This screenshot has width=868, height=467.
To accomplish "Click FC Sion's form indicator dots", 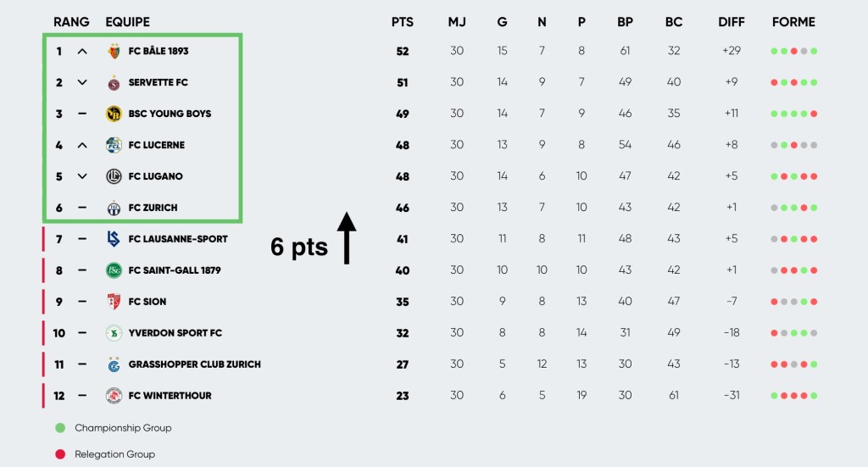I will [x=793, y=302].
